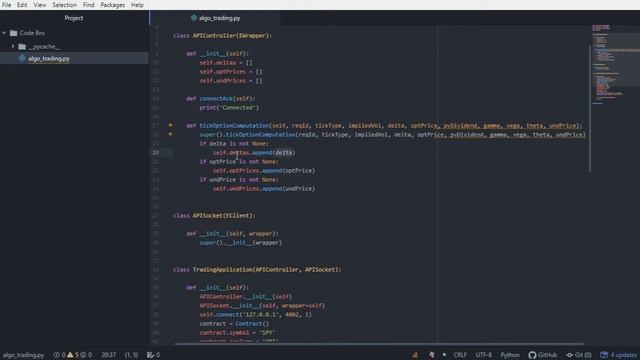Change the Python grammar selector
This screenshot has height=360, width=640.
510,355
